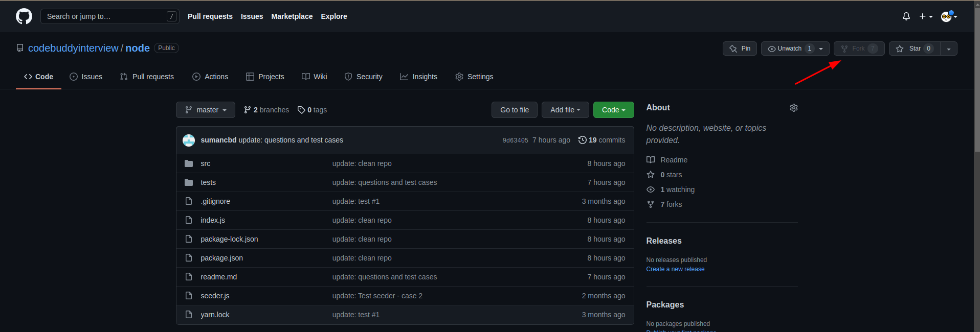980x332 pixels.
Task: Open the node repository name link
Action: 138,48
